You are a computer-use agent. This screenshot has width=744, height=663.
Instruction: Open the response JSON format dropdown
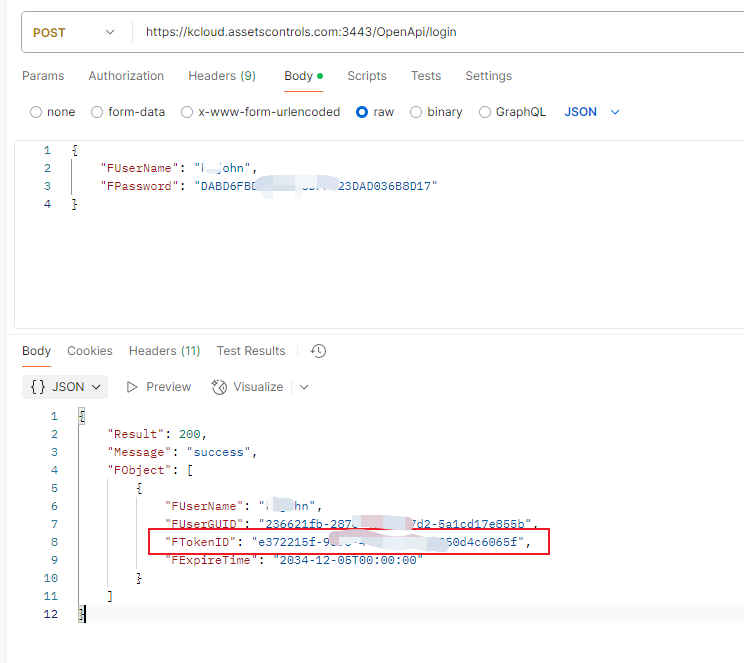66,387
